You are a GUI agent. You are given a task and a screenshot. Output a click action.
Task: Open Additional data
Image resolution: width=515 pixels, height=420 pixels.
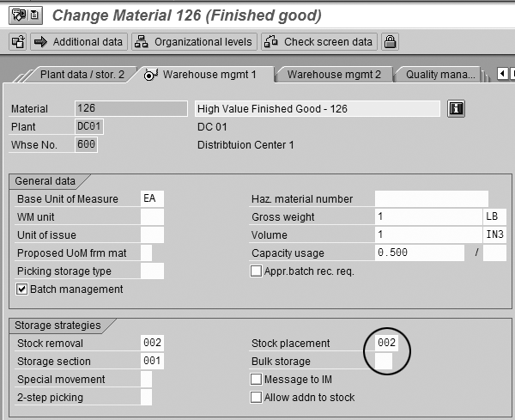pyautogui.click(x=79, y=42)
